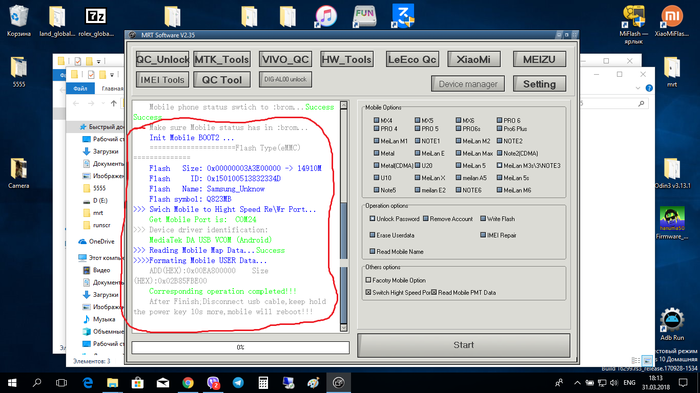Screen dimensions: 700x393
Task: Toggle Read Mobile PMT Data option
Action: (434, 293)
